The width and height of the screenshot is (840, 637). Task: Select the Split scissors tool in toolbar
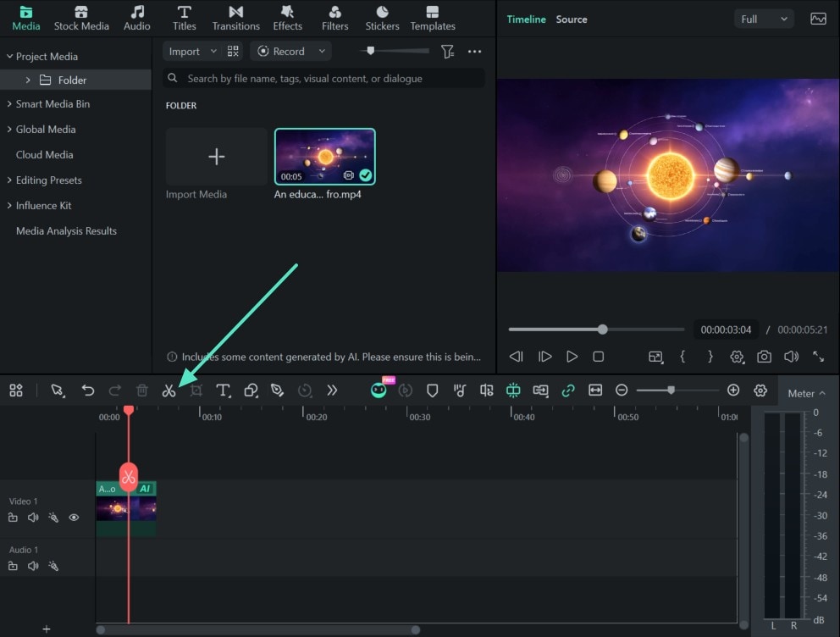(169, 391)
